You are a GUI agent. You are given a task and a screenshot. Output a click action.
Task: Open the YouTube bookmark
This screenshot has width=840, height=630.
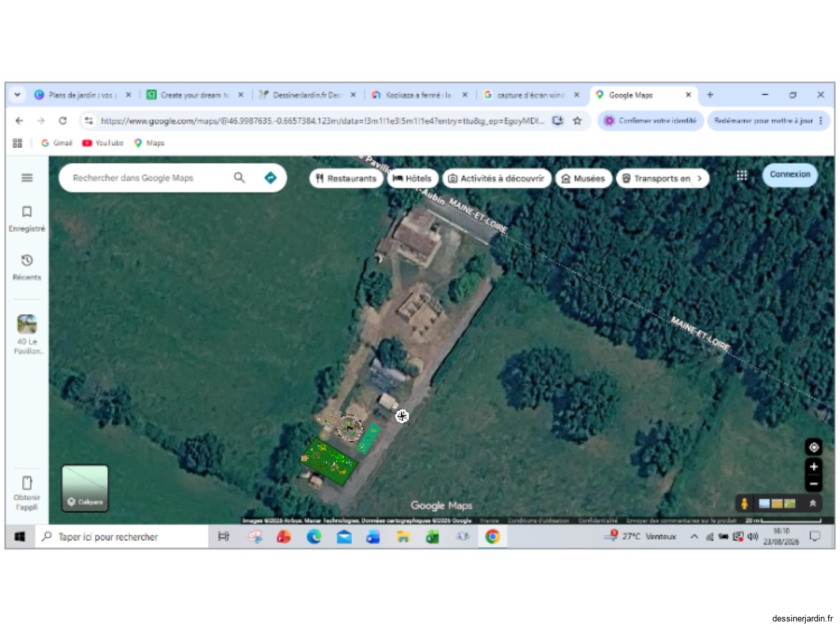point(103,143)
